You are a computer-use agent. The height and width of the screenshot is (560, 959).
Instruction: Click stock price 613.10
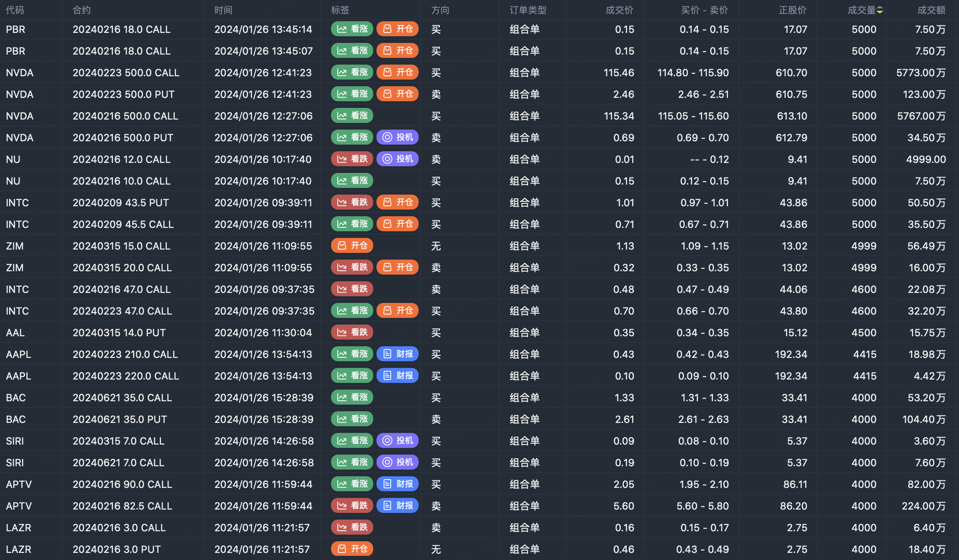(x=792, y=116)
